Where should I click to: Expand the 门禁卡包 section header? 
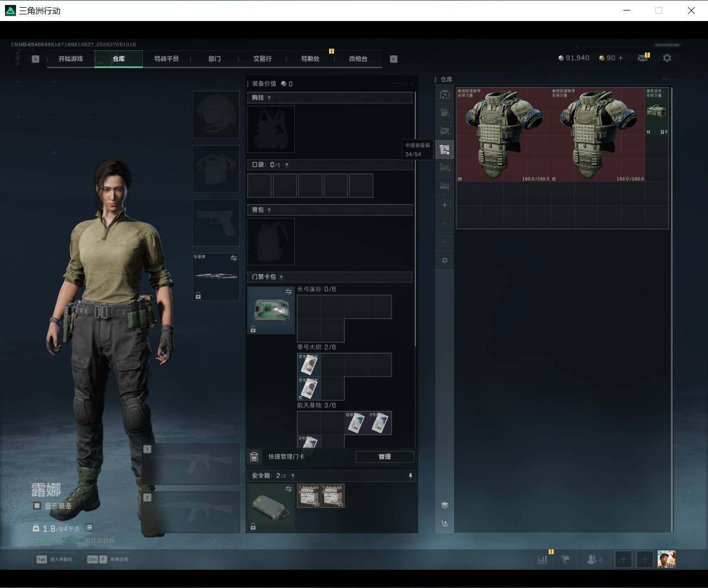[330, 277]
